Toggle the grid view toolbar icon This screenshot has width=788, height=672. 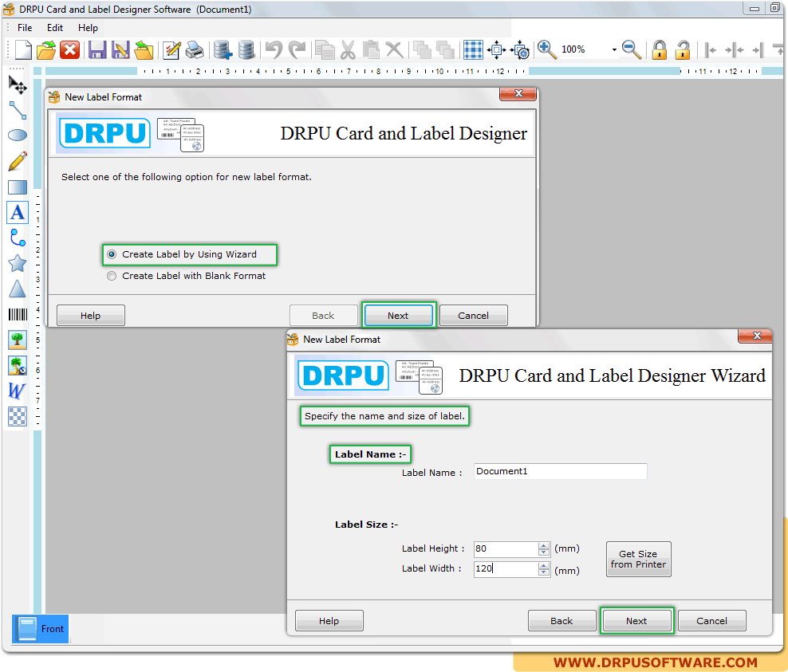coord(473,49)
